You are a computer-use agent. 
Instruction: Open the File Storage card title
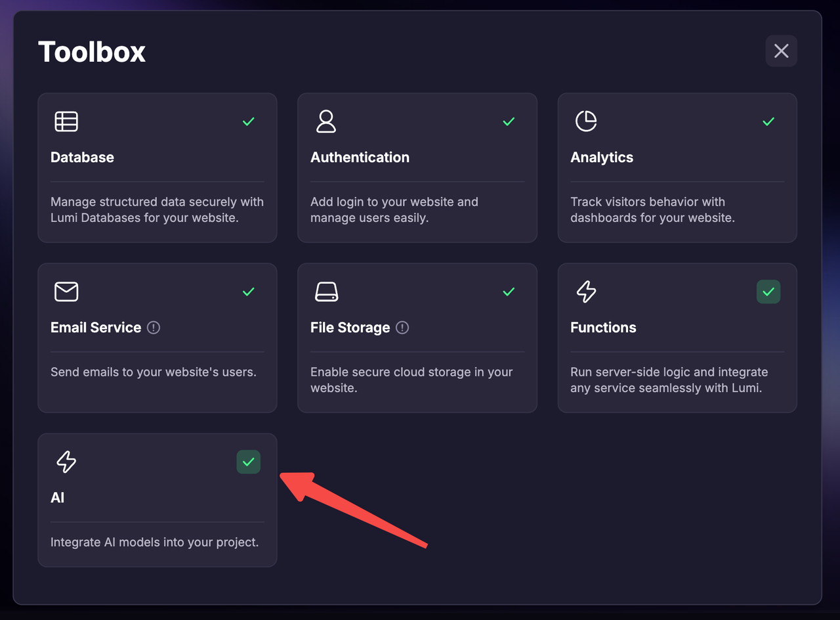pyautogui.click(x=350, y=328)
